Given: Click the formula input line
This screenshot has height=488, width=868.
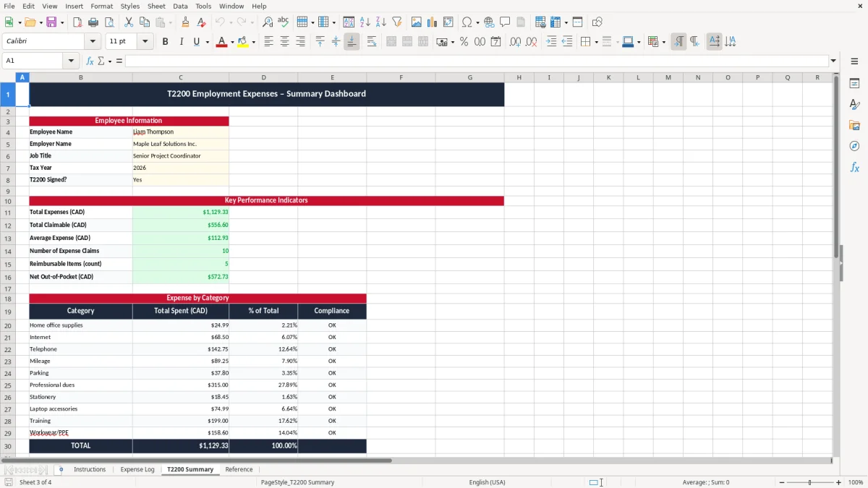Looking at the screenshot, I should 476,61.
